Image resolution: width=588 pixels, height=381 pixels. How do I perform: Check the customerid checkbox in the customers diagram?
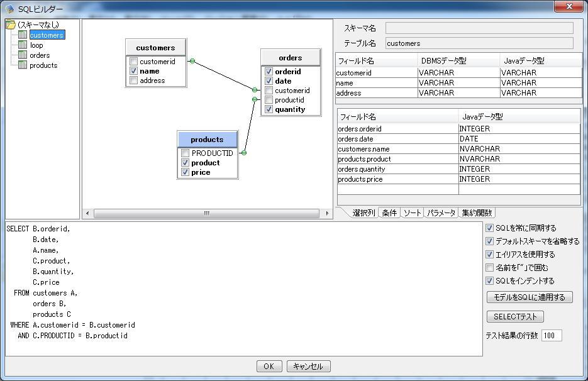[x=133, y=62]
